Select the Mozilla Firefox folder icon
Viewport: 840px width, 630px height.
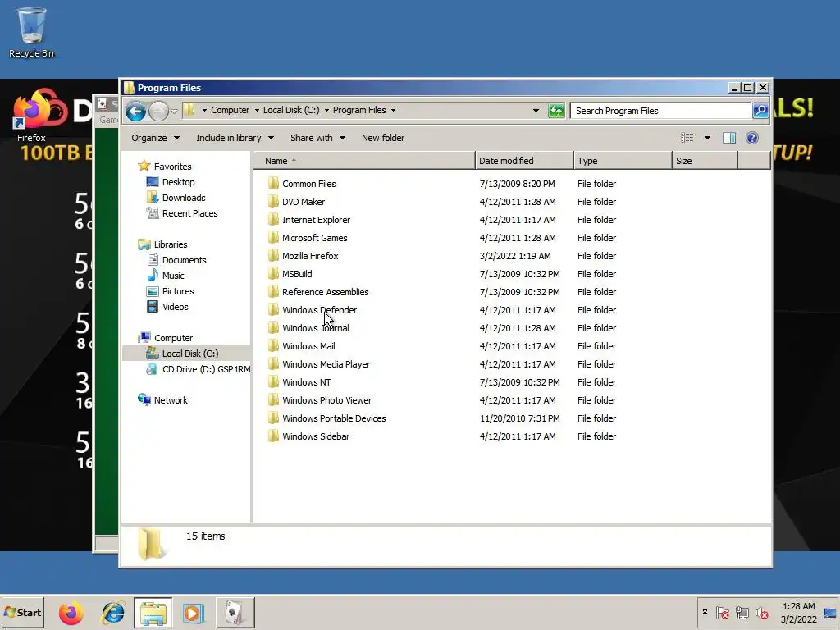[x=273, y=256]
